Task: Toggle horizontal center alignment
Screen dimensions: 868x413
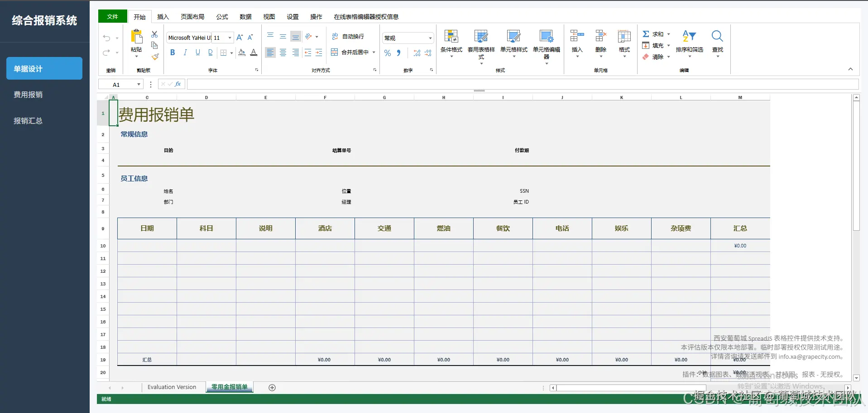Action: tap(283, 52)
